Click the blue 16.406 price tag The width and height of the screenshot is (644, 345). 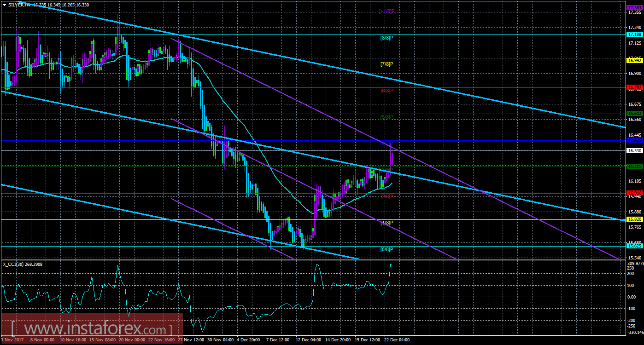coord(634,140)
